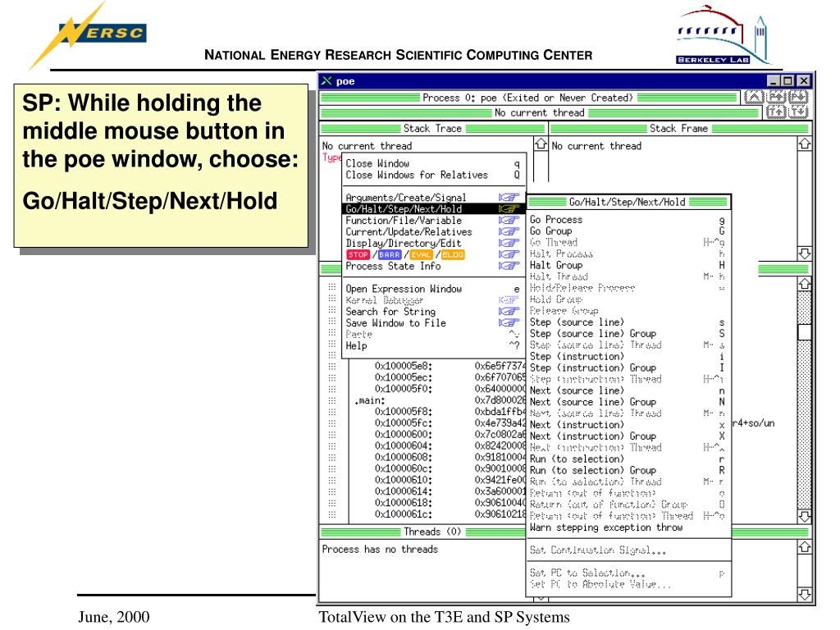Select Go Group in the submenu
840x630 pixels.
(x=628, y=231)
